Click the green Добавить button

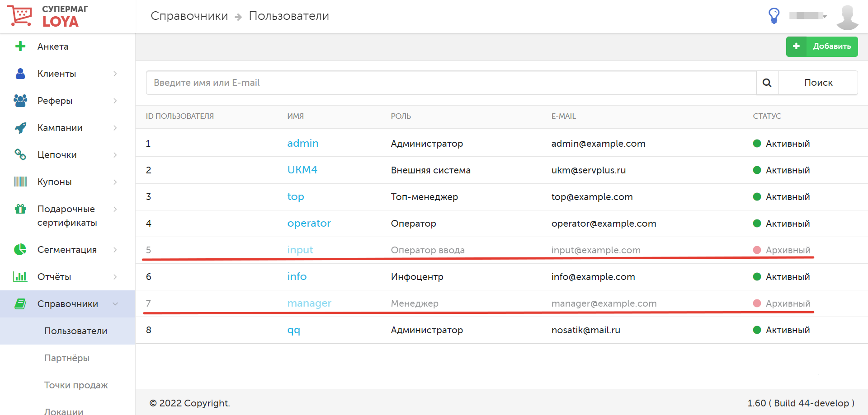pyautogui.click(x=822, y=47)
